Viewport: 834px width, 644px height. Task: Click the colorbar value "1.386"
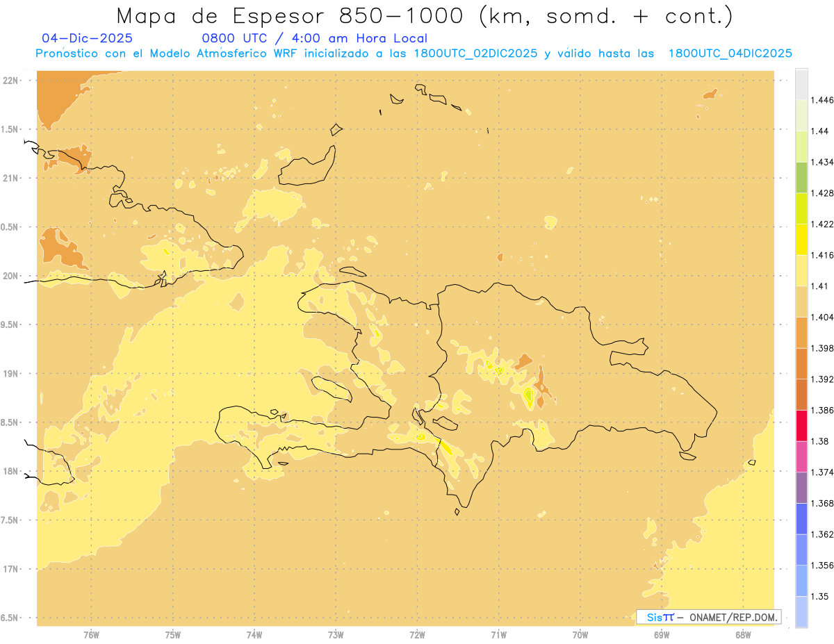(824, 411)
